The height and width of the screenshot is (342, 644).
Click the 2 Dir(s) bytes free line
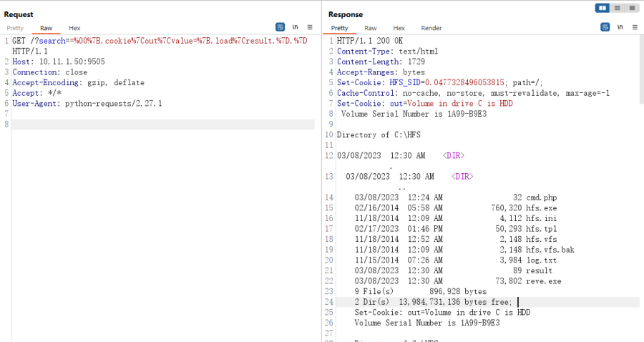(x=434, y=302)
